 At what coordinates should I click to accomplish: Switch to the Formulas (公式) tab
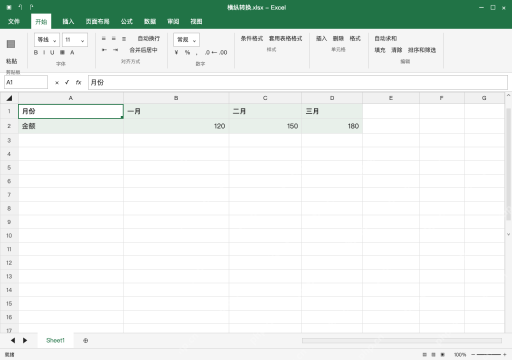coord(127,22)
